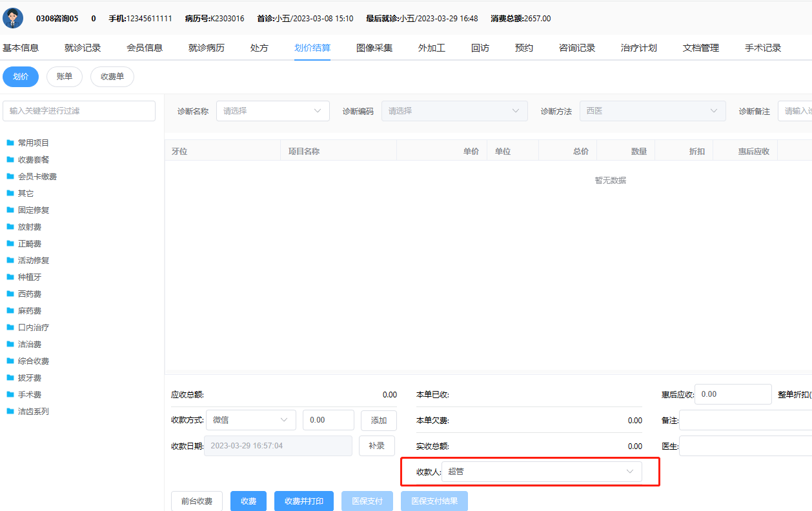Switch to 外加工 tab
Image resolution: width=812 pixels, height=511 pixels.
pyautogui.click(x=432, y=48)
